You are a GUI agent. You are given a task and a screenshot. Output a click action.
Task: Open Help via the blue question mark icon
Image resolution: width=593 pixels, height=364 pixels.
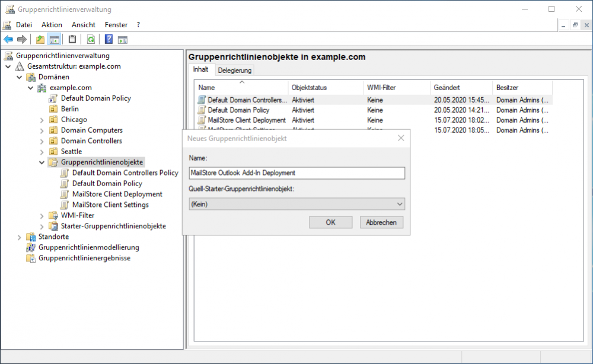pyautogui.click(x=108, y=39)
